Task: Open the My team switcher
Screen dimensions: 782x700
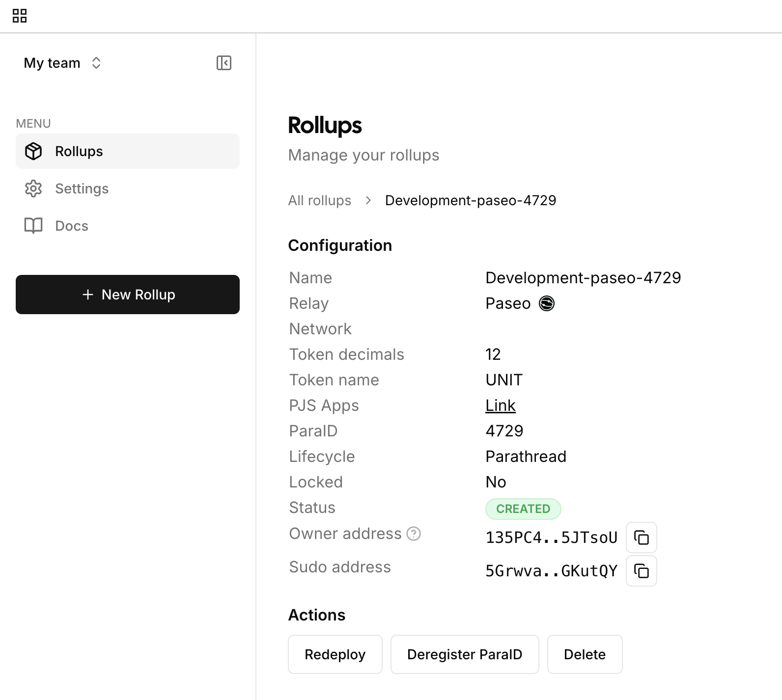Action: pos(62,63)
